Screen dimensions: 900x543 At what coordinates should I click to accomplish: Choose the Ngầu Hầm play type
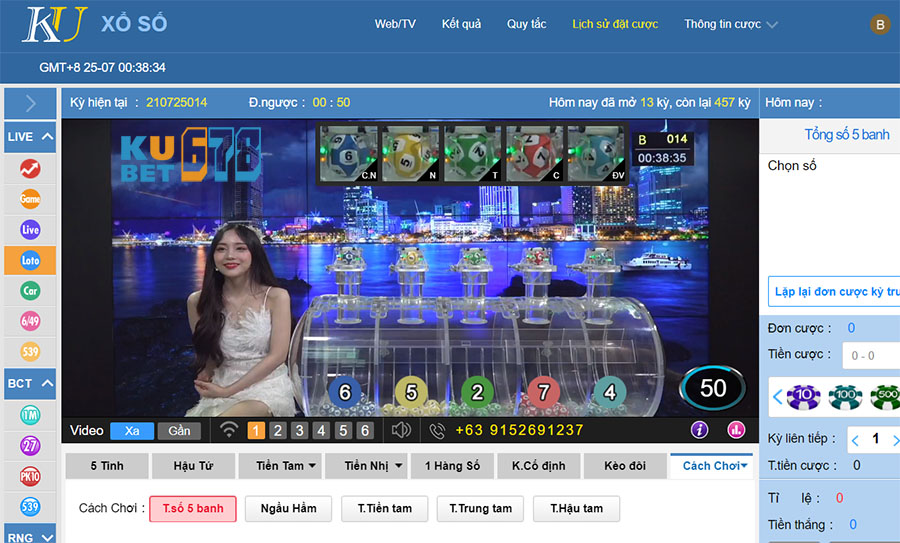point(288,509)
